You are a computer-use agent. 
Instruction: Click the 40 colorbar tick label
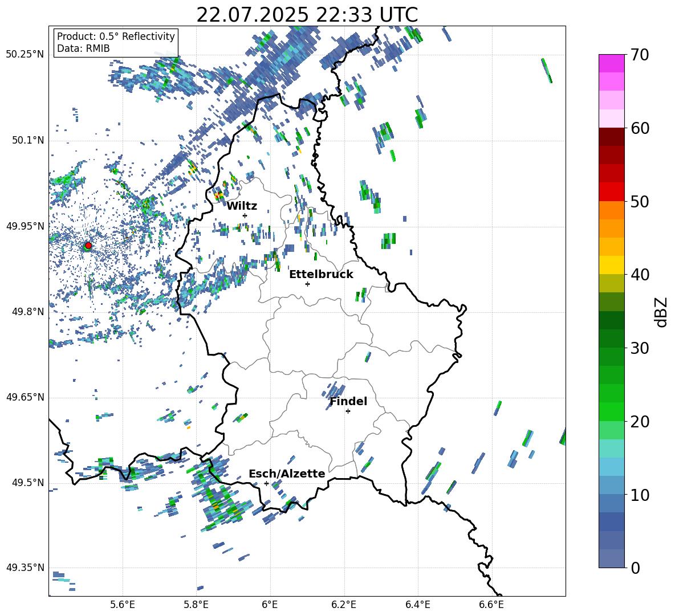point(640,275)
